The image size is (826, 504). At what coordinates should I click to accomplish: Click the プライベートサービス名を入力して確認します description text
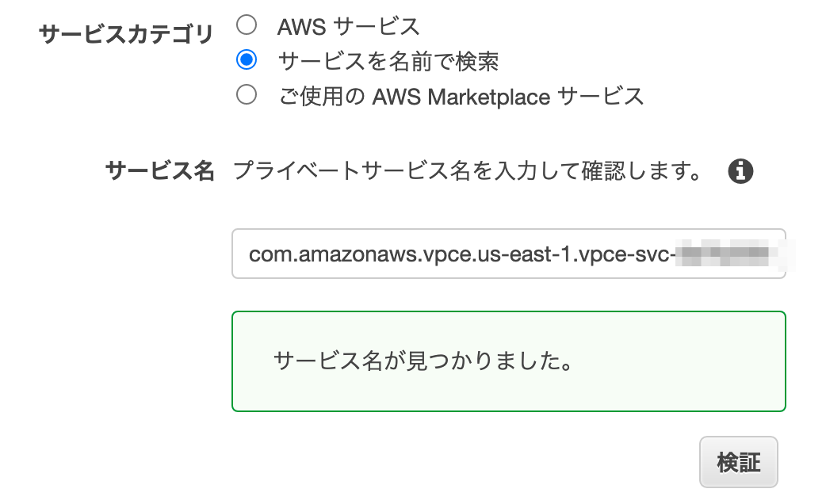coord(468,170)
